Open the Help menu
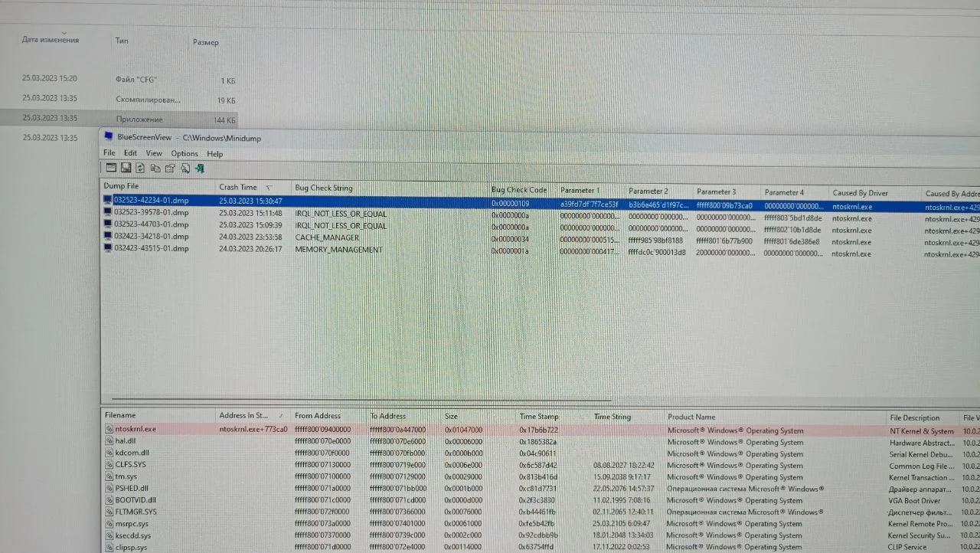The image size is (980, 553). (215, 153)
